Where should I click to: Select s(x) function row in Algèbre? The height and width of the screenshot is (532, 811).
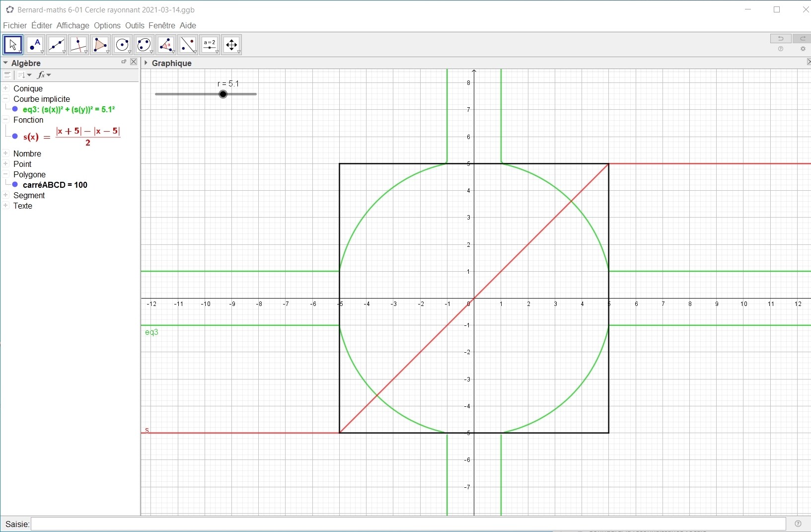click(72, 137)
